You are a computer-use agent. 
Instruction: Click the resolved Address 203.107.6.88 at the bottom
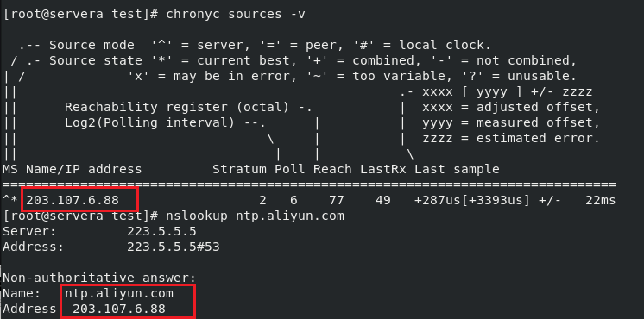click(x=119, y=309)
